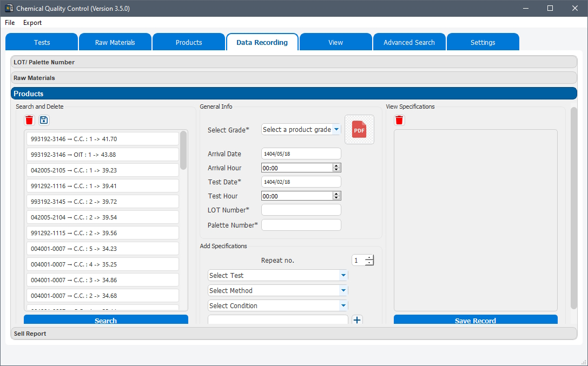Open the Export menu
Screen dimensions: 588x366
(32, 23)
